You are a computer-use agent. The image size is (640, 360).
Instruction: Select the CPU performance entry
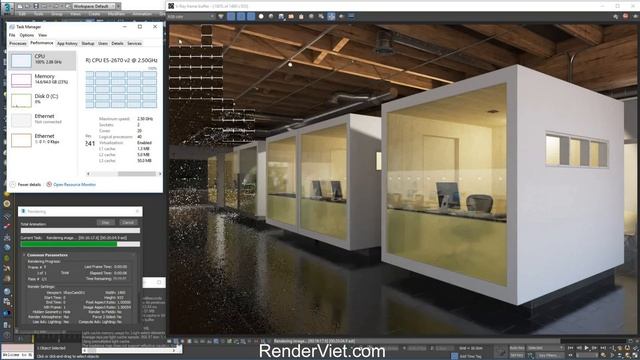point(42,60)
